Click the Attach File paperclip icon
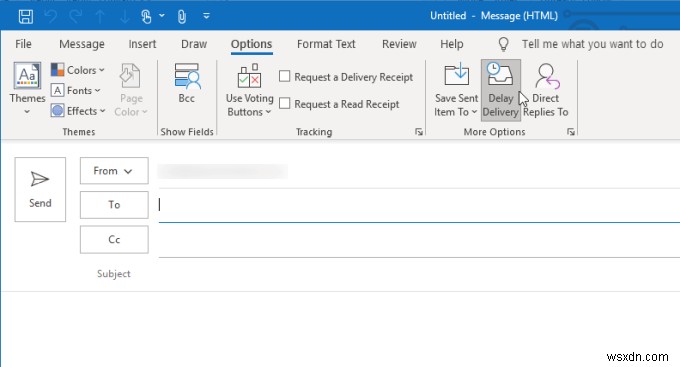 click(x=182, y=16)
